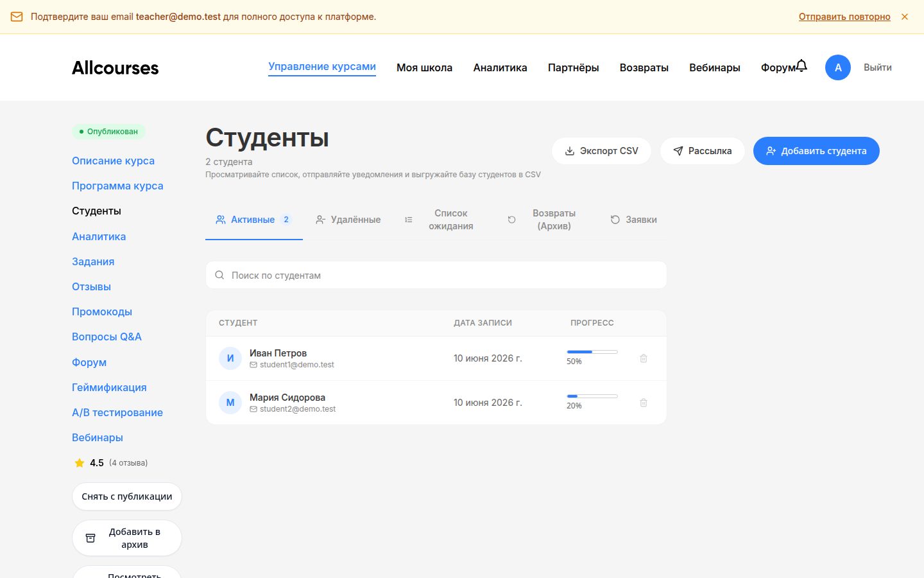Open Управление курсами in top navigation
This screenshot has width=924, height=578.
(322, 67)
